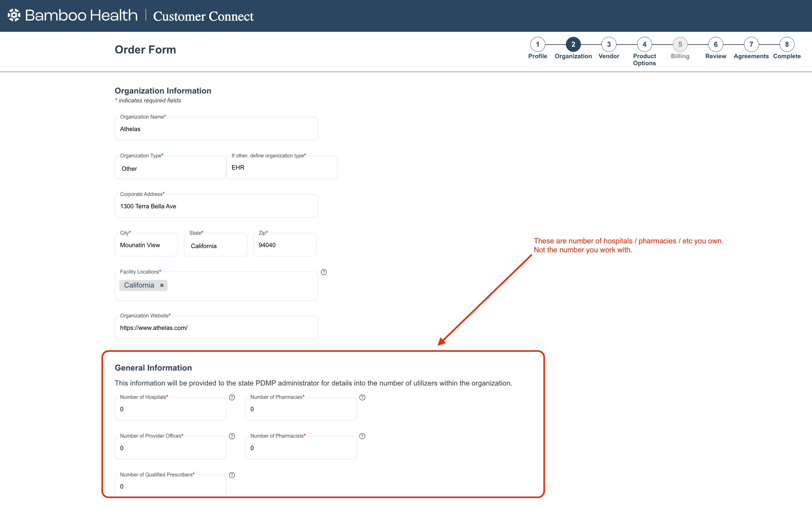Edit the 'If other, define organization type' field
Image resolution: width=812 pixels, height=507 pixels.
click(x=282, y=167)
